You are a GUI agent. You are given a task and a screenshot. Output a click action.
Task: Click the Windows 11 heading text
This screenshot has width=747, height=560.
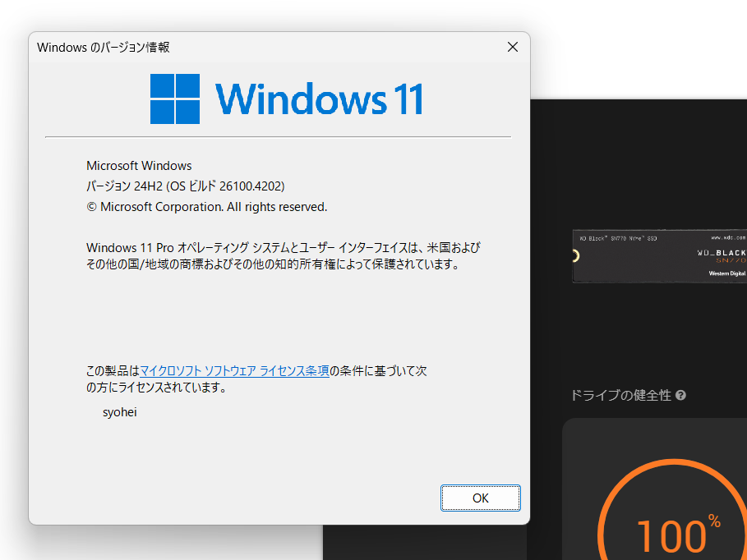click(x=320, y=99)
